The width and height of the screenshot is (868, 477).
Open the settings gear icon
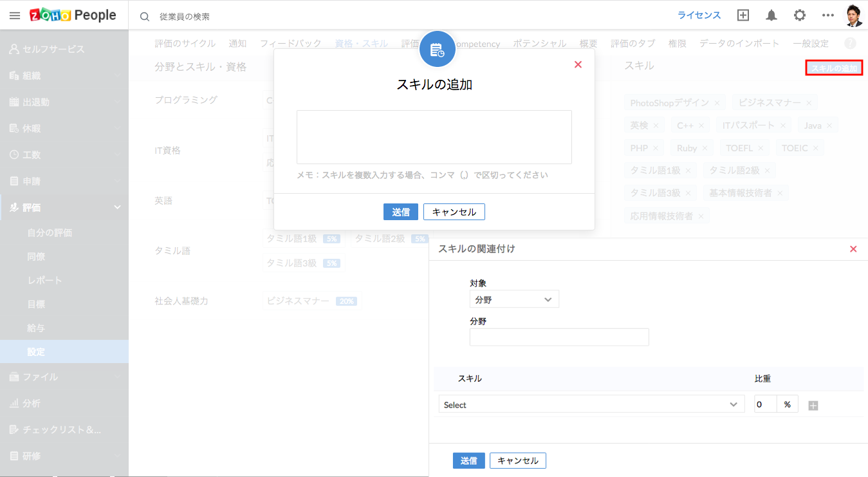click(x=799, y=15)
